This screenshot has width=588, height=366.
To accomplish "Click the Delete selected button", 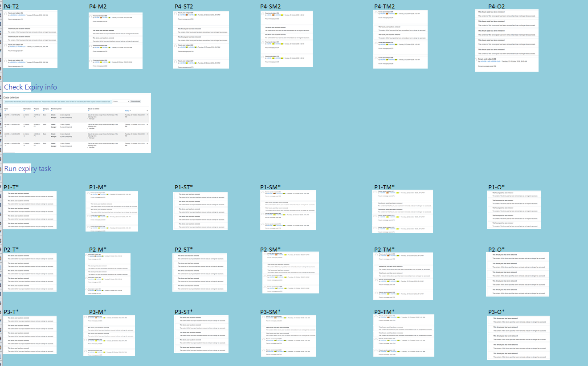I will 135,102.
